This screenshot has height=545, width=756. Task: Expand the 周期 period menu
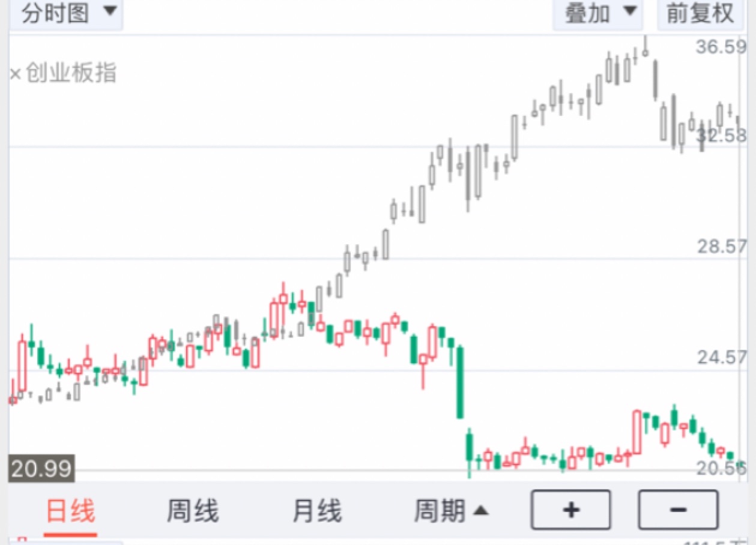tap(450, 511)
